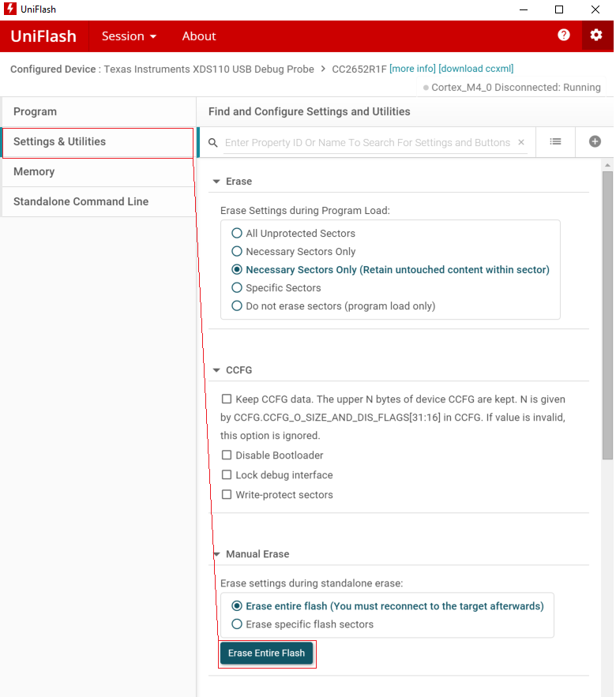Toggle Lock debug interface checkbox

[x=227, y=475]
